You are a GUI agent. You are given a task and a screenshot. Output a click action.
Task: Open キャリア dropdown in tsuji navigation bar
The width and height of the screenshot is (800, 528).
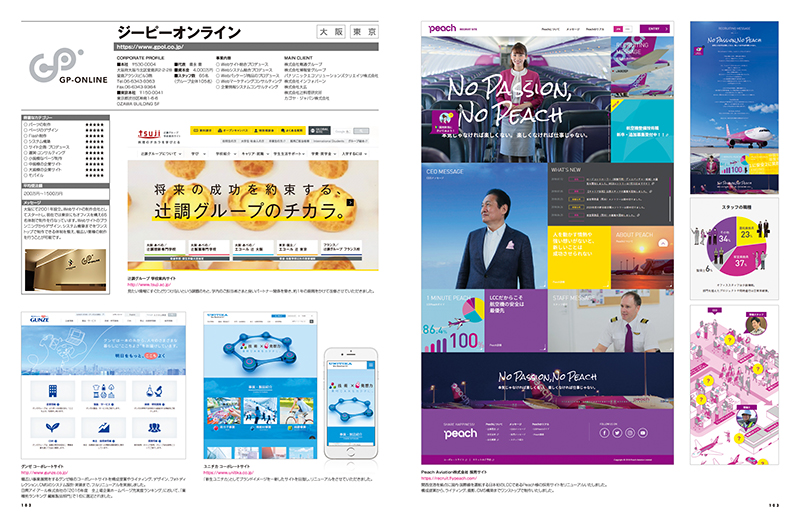255,154
